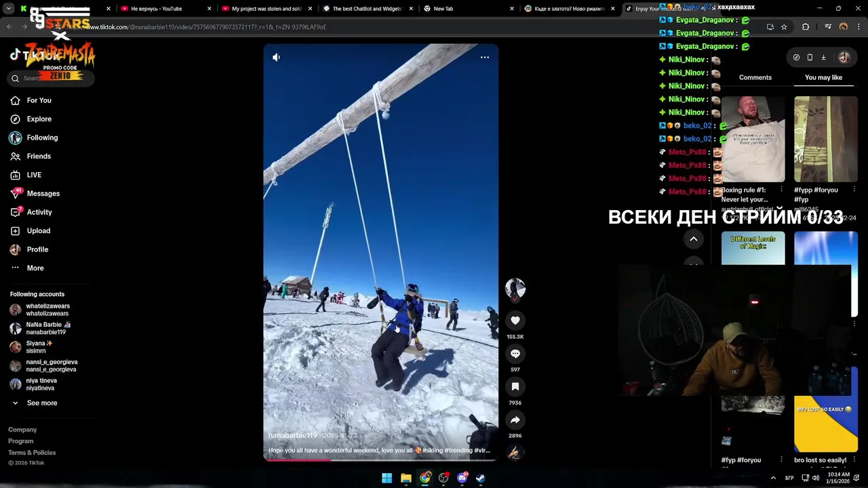Open comments via the speech-bubble icon
868x488 pixels.
click(515, 354)
